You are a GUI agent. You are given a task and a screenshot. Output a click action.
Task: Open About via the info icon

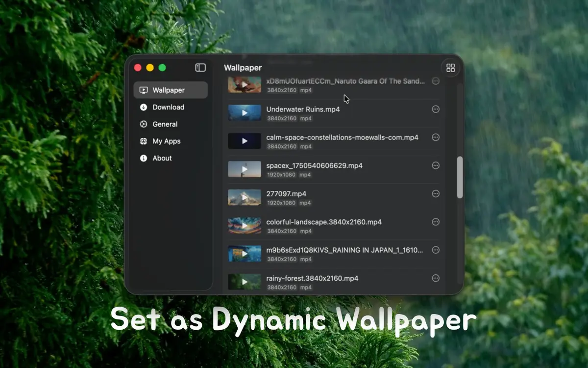pyautogui.click(x=143, y=158)
